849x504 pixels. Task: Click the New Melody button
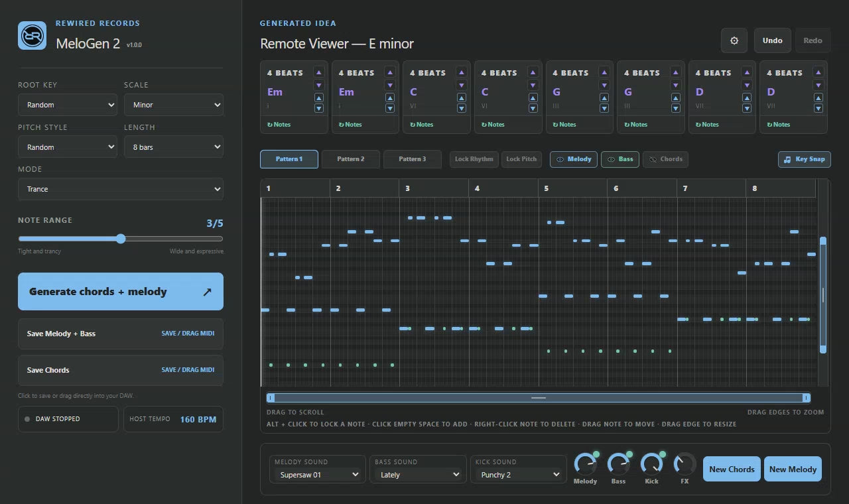pos(793,469)
